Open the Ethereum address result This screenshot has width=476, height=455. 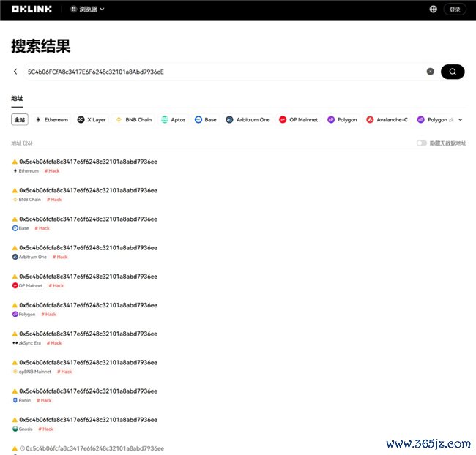coord(88,162)
